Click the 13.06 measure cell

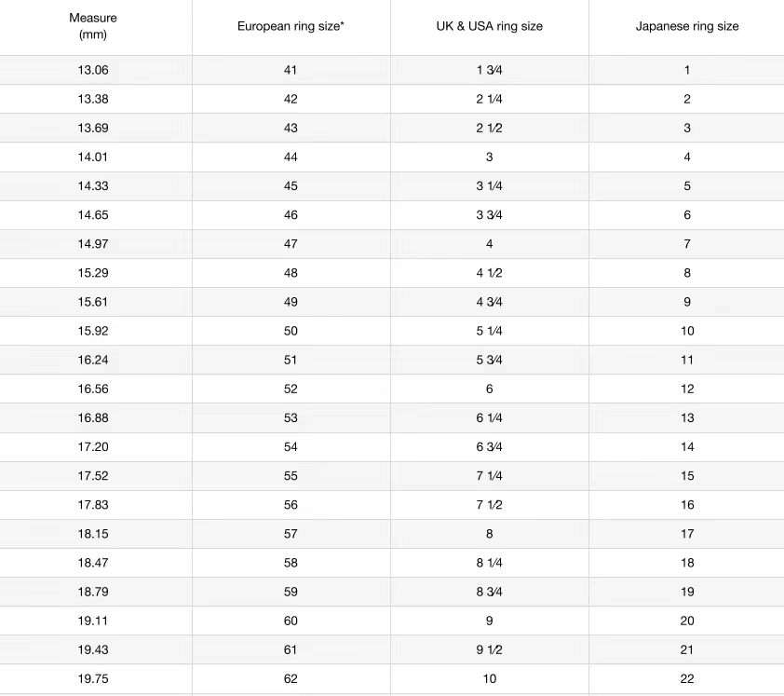[x=91, y=70]
